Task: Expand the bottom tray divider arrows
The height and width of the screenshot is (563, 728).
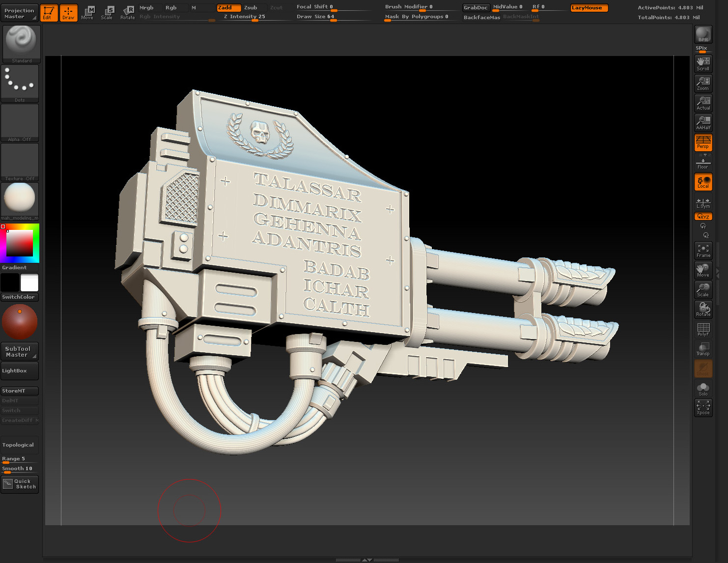Action: pos(367,560)
